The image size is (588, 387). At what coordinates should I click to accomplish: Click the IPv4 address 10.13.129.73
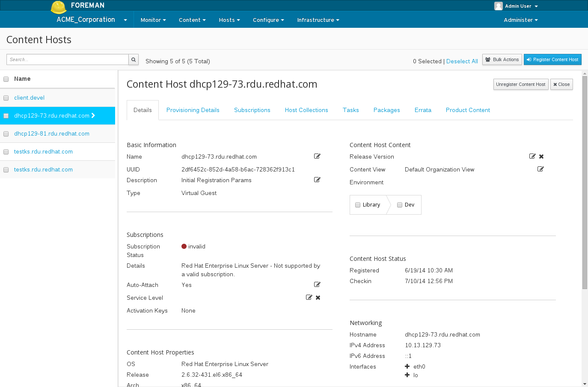tap(423, 345)
